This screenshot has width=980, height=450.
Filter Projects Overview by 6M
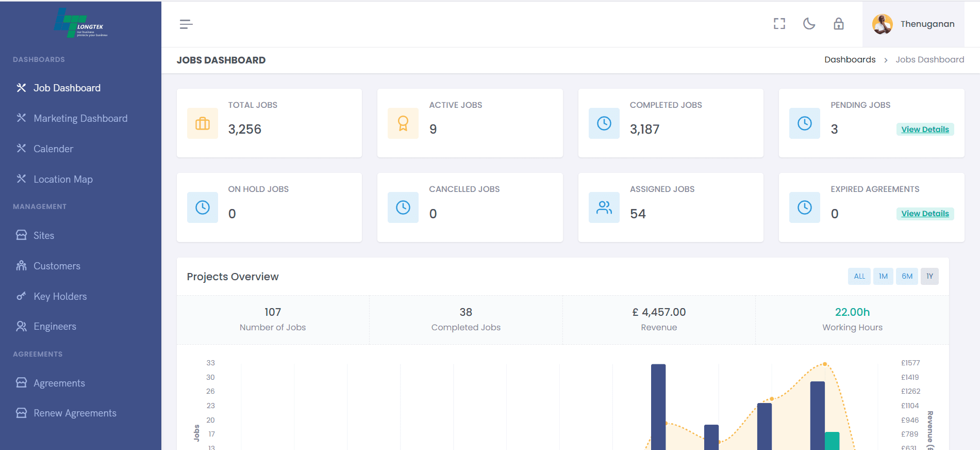coord(907,276)
